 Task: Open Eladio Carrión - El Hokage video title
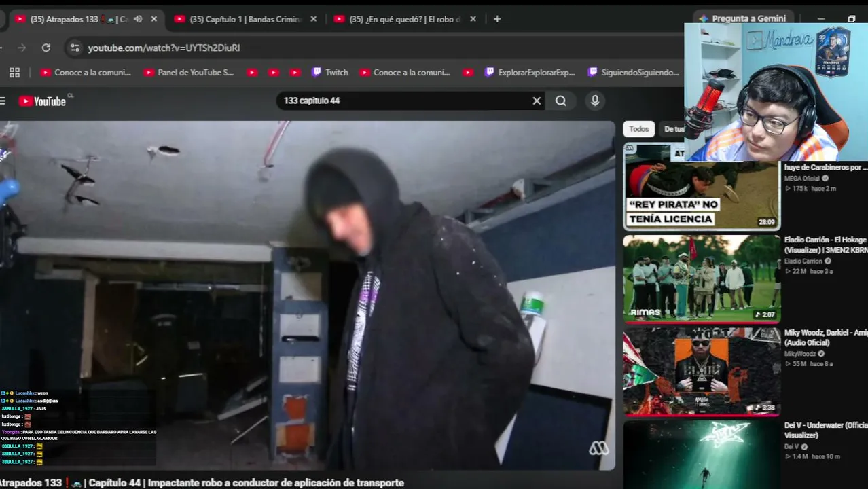tap(825, 244)
